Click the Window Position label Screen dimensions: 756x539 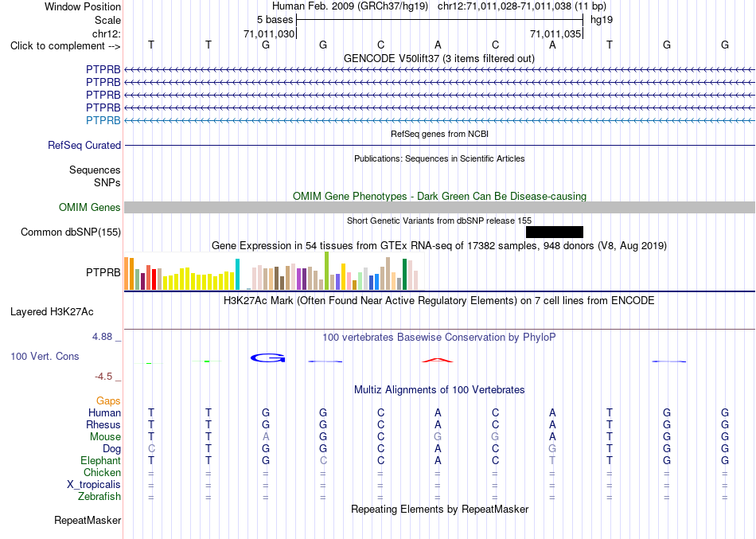83,6
